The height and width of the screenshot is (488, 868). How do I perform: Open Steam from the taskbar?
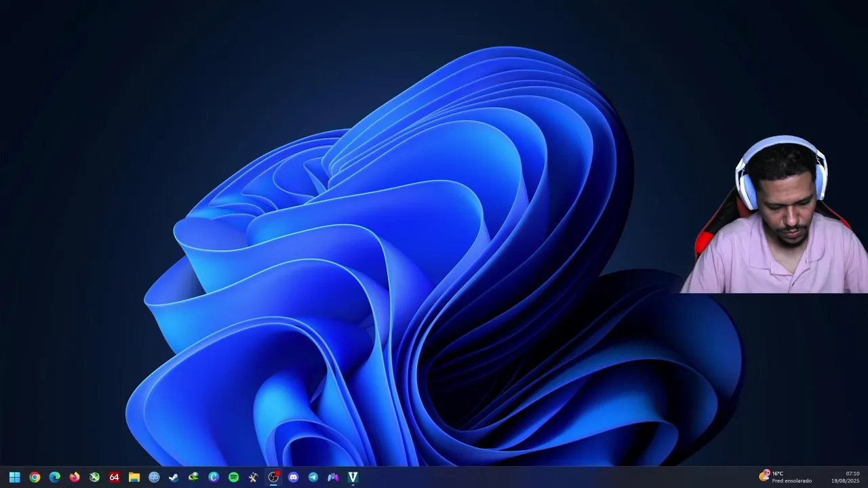pyautogui.click(x=174, y=477)
